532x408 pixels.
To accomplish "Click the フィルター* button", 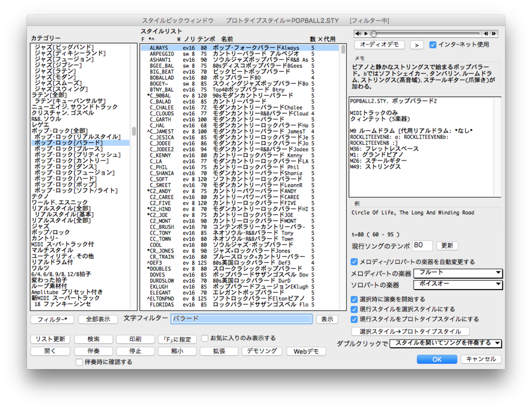I will coord(52,319).
